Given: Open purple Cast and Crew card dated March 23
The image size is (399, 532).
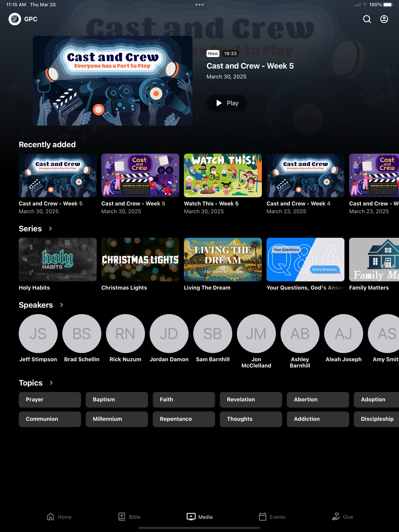Looking at the screenshot, I should tap(374, 175).
